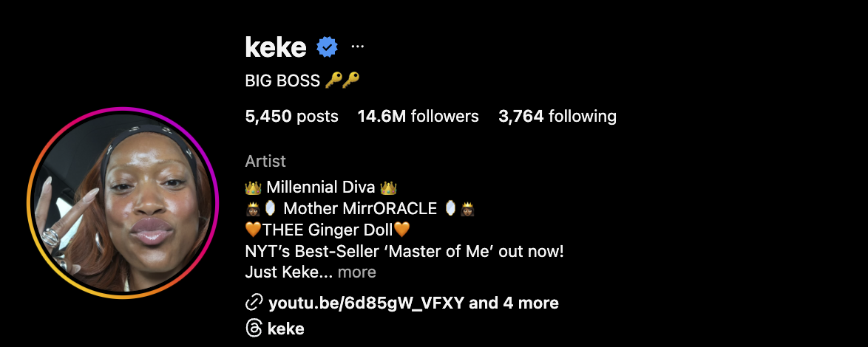Show the "and 4 more" links
Viewport: 868px width, 347px height.
tap(514, 303)
